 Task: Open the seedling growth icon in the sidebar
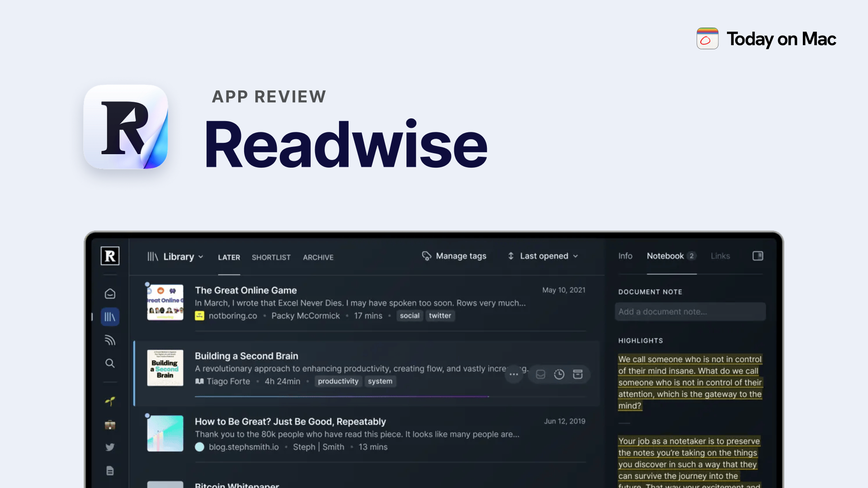[110, 401]
